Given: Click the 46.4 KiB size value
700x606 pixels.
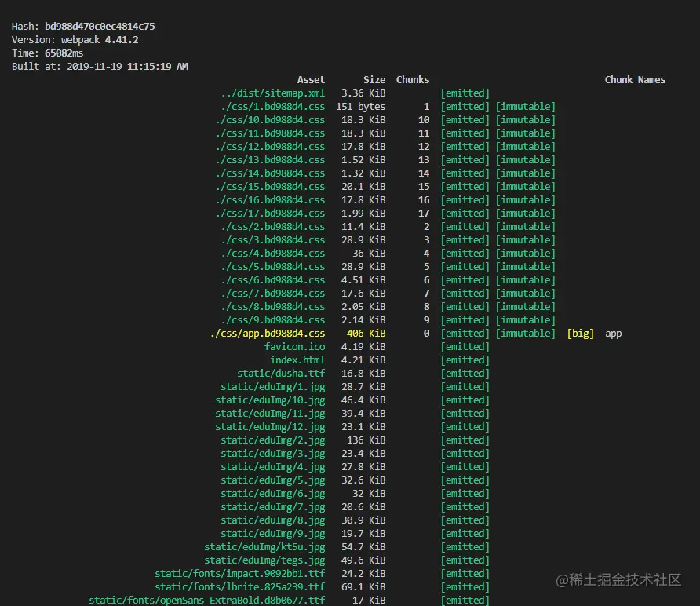Looking at the screenshot, I should pos(363,400).
